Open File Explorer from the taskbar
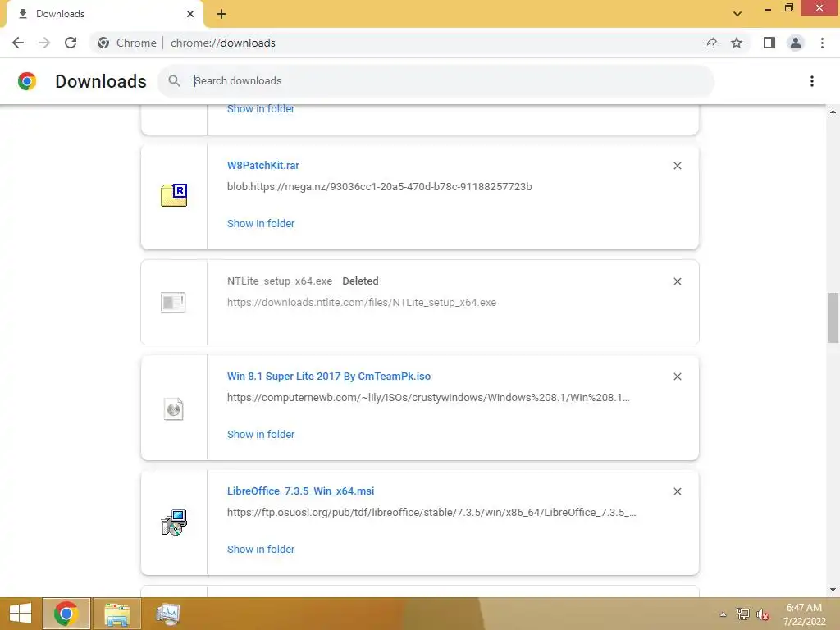 point(116,614)
